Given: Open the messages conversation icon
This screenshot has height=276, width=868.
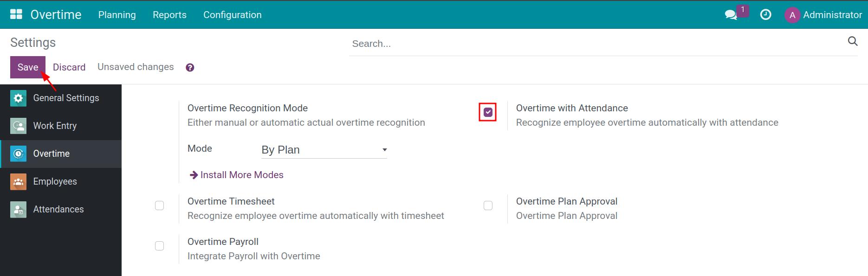Looking at the screenshot, I should [x=732, y=14].
